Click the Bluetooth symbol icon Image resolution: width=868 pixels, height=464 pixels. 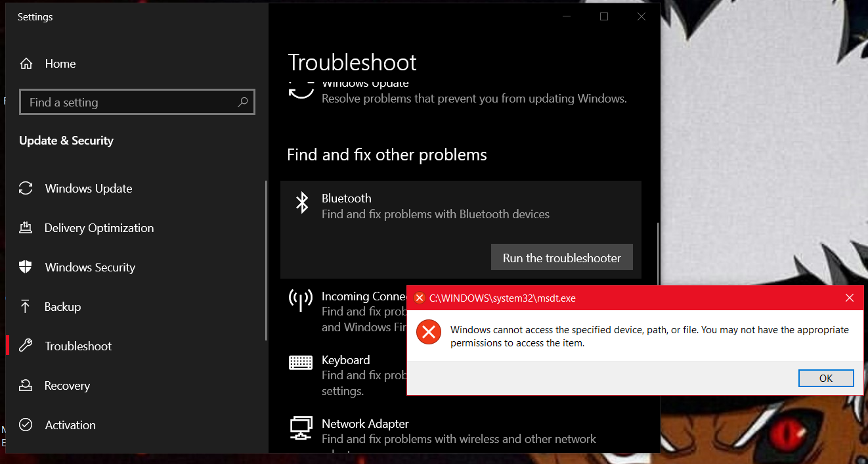click(301, 202)
